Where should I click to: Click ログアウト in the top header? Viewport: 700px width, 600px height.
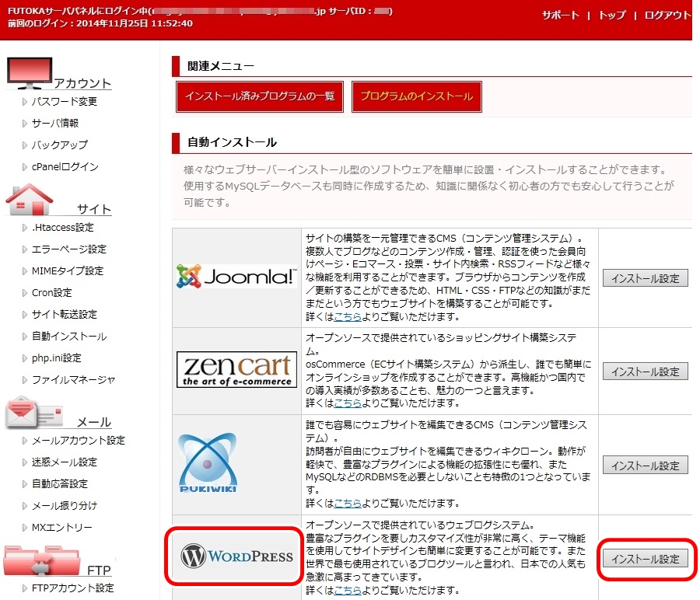coord(667,16)
